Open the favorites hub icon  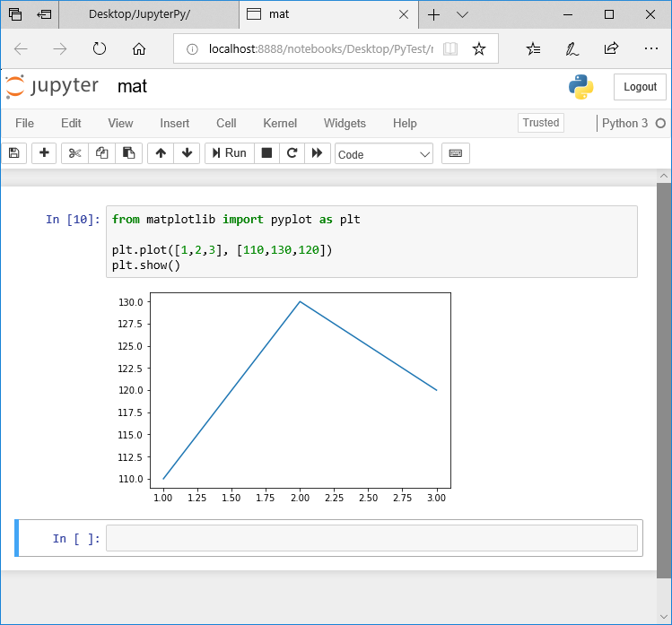point(533,49)
